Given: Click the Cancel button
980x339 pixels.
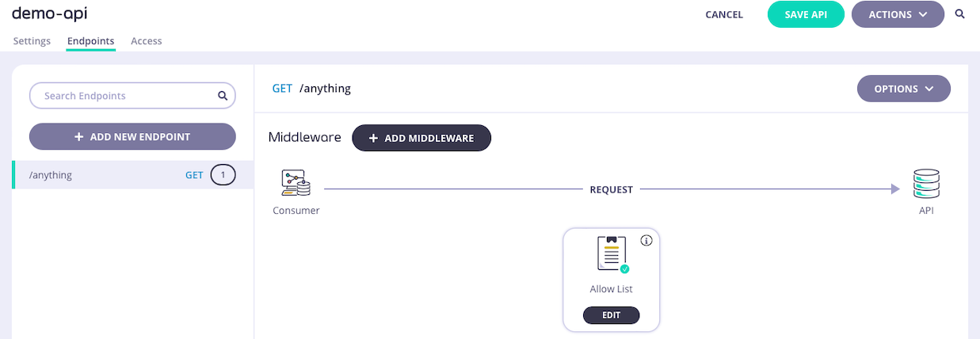Looking at the screenshot, I should tap(724, 14).
